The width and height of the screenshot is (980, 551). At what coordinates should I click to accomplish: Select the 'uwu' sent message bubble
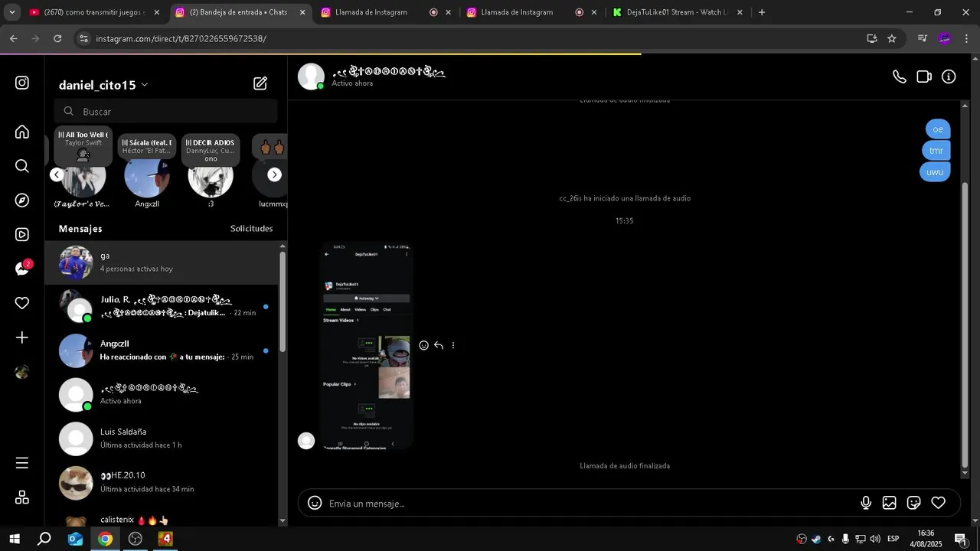tap(935, 172)
